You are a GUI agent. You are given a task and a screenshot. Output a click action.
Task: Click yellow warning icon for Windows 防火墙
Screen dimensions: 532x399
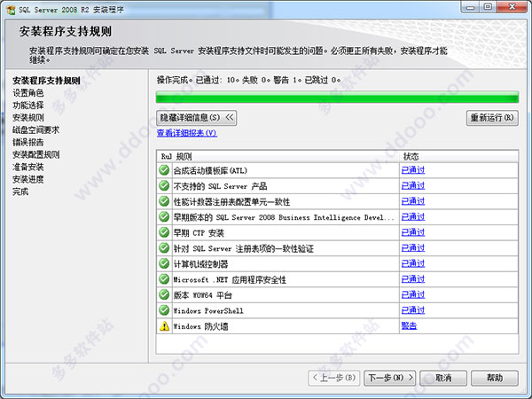point(165,326)
